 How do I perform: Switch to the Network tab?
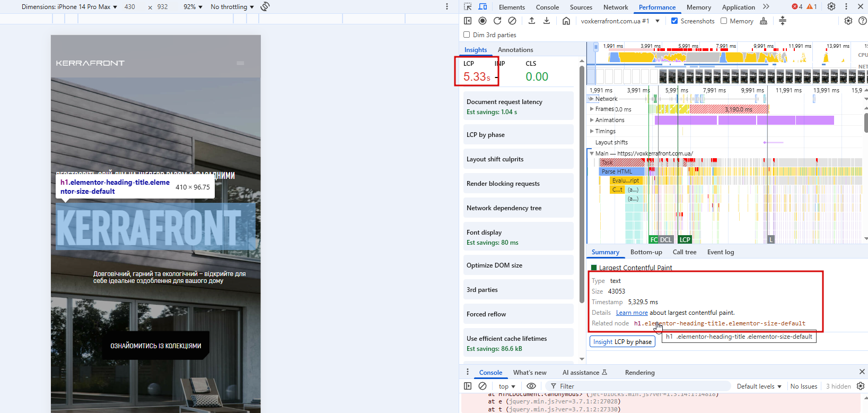tap(616, 7)
